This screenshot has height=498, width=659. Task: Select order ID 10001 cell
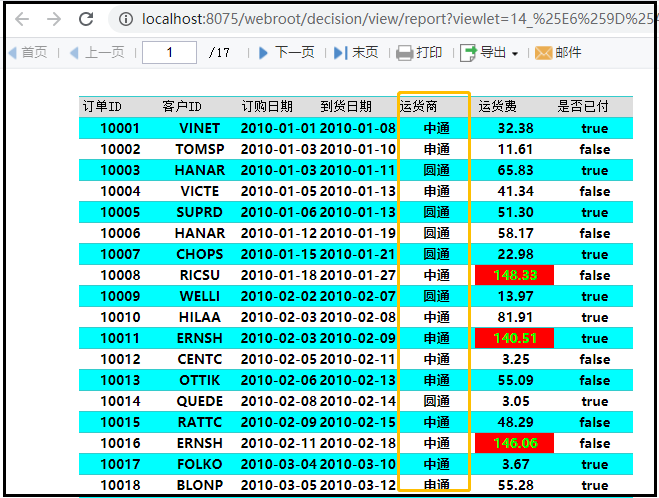click(x=120, y=128)
